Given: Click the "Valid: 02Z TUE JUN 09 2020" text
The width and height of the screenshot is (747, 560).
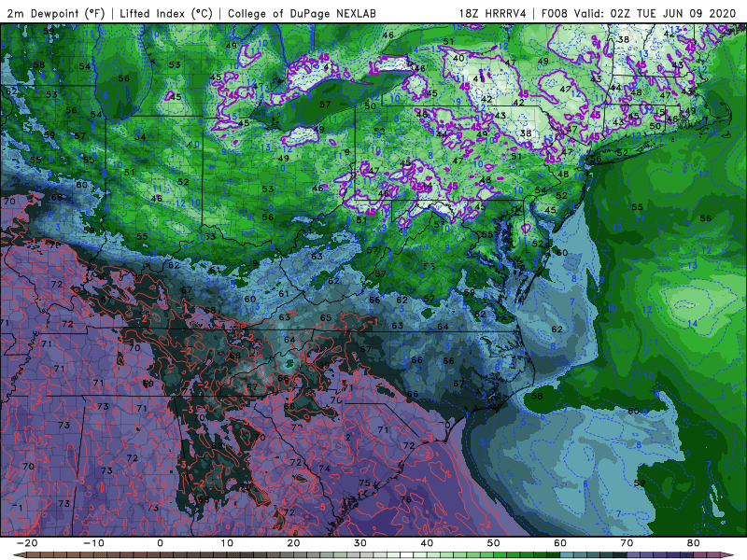Looking at the screenshot, I should pos(655,14).
